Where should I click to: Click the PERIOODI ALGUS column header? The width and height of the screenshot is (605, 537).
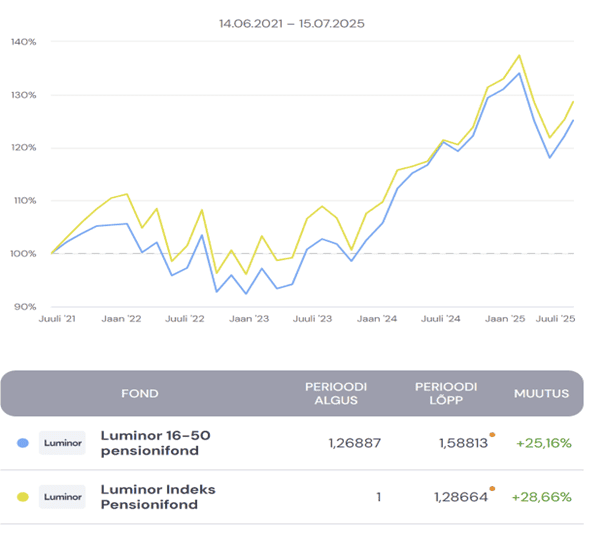pos(336,393)
